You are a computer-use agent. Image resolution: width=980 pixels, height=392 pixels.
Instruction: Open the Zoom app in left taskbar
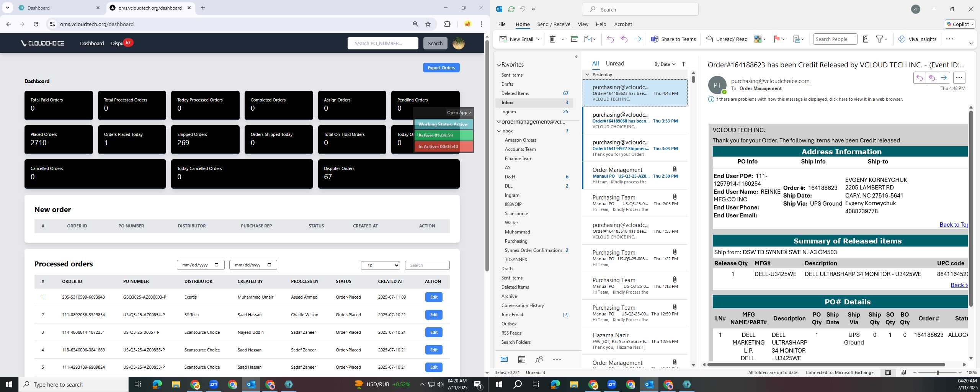coord(214,384)
